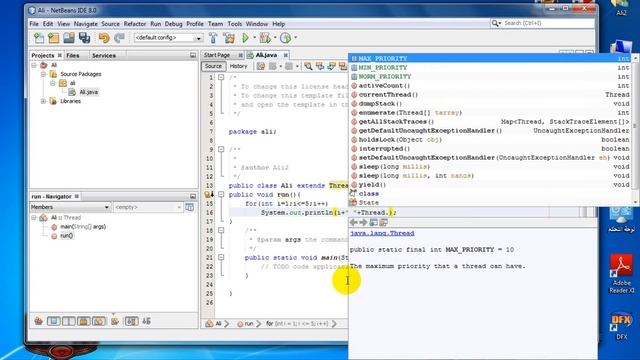Click the hint lightbulb on line 14
Image resolution: width=640 pixels, height=360 pixels.
coord(208,195)
